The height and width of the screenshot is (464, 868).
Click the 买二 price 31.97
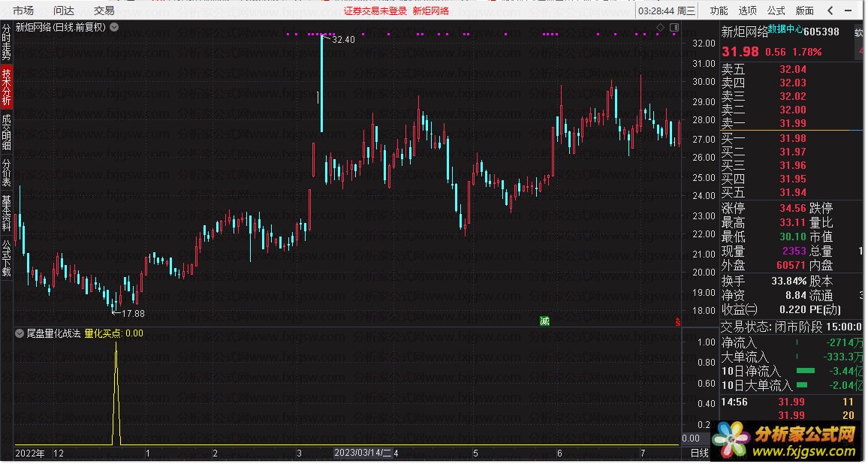pyautogui.click(x=793, y=152)
